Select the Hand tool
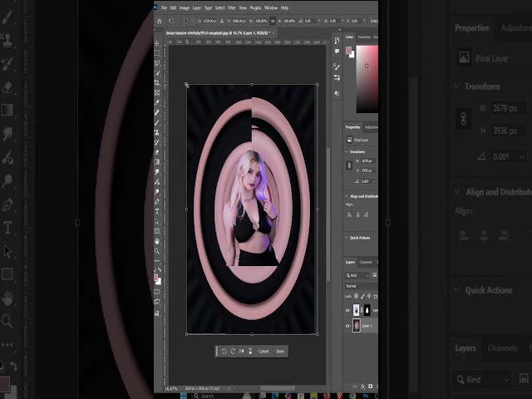532x399 pixels. click(157, 241)
